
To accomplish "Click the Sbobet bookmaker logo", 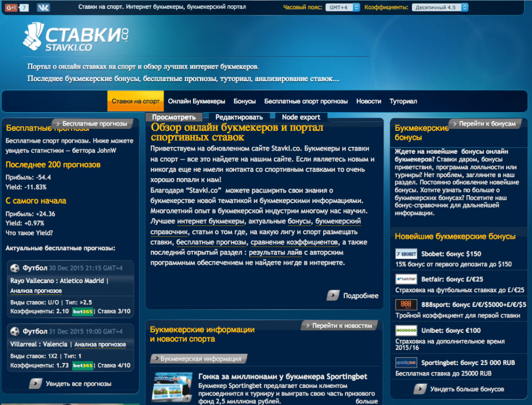I will [x=406, y=254].
